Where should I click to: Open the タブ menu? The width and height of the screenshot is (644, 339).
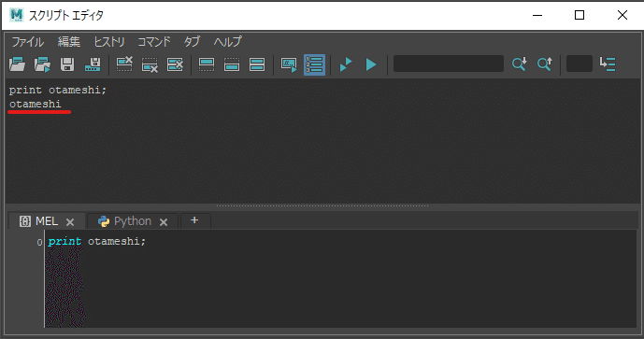click(192, 42)
